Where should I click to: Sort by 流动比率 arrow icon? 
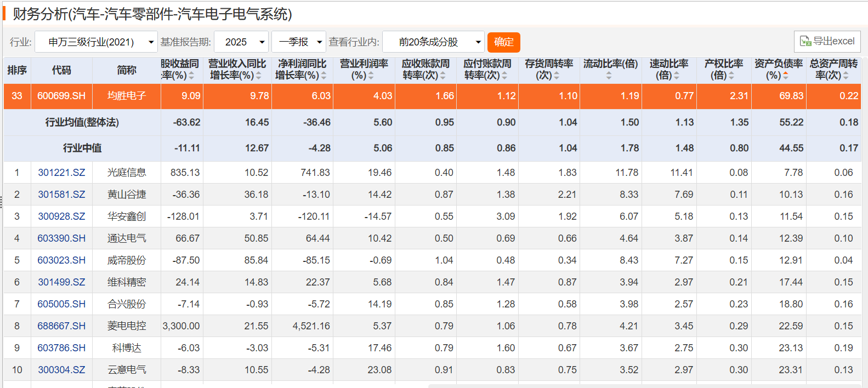(609, 76)
